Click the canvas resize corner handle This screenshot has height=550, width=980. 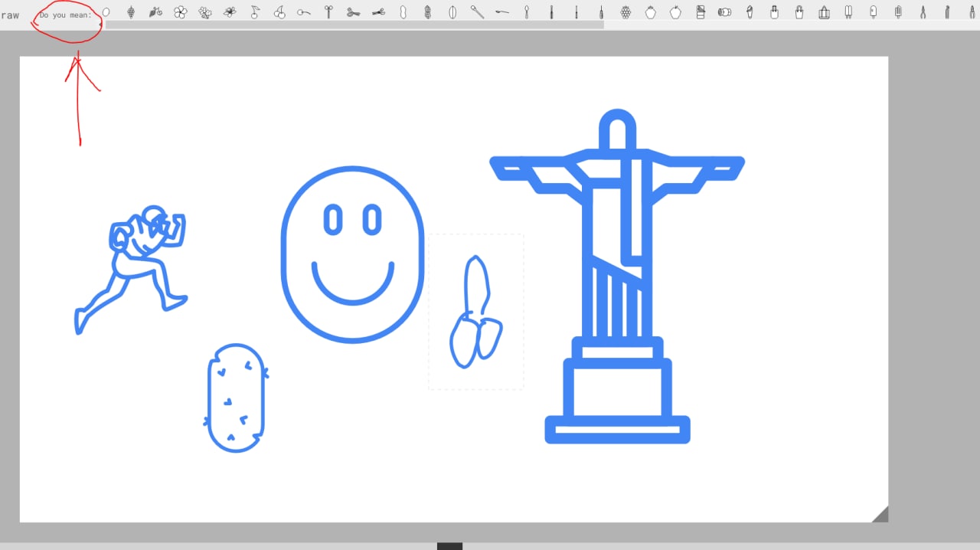(x=880, y=514)
